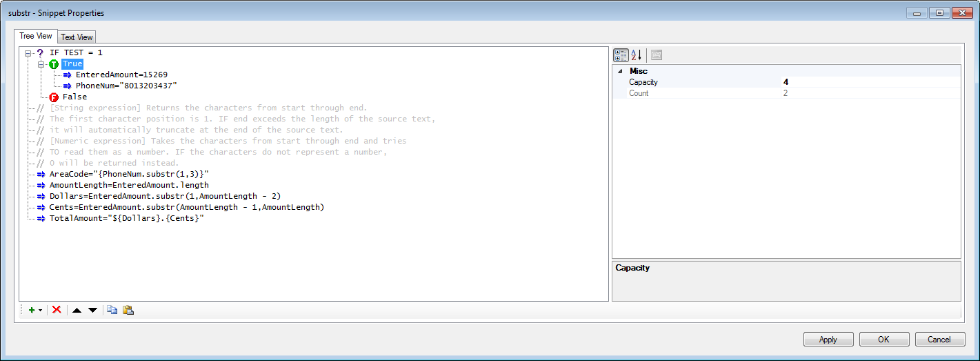Select the AreaCode assignment line

pos(129,175)
